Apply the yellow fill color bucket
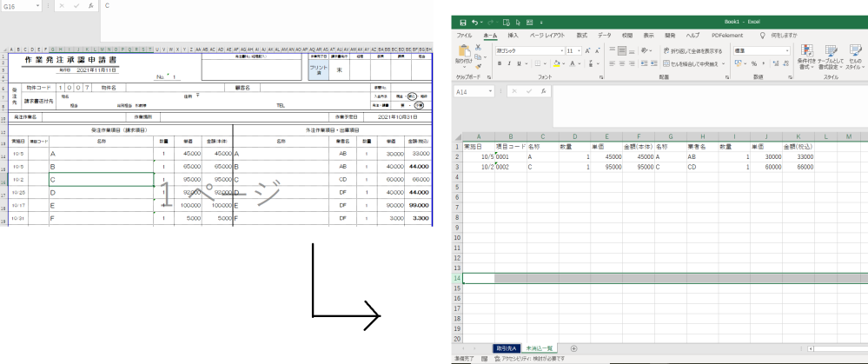 click(557, 63)
